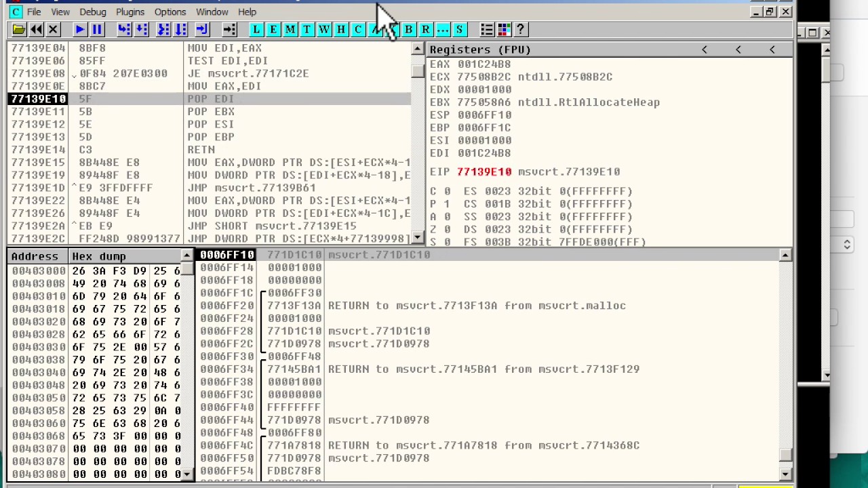
Task: Click the Go to address icon
Action: point(229,30)
